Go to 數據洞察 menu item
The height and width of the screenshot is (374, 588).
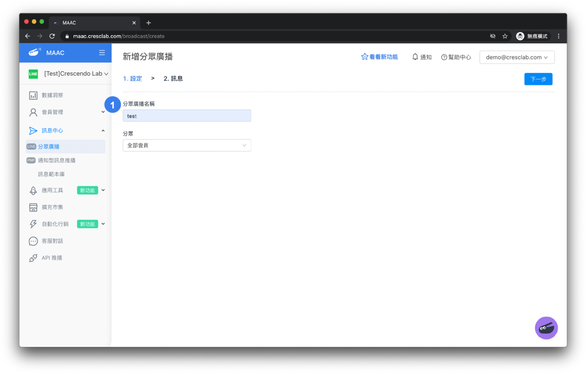click(x=52, y=95)
